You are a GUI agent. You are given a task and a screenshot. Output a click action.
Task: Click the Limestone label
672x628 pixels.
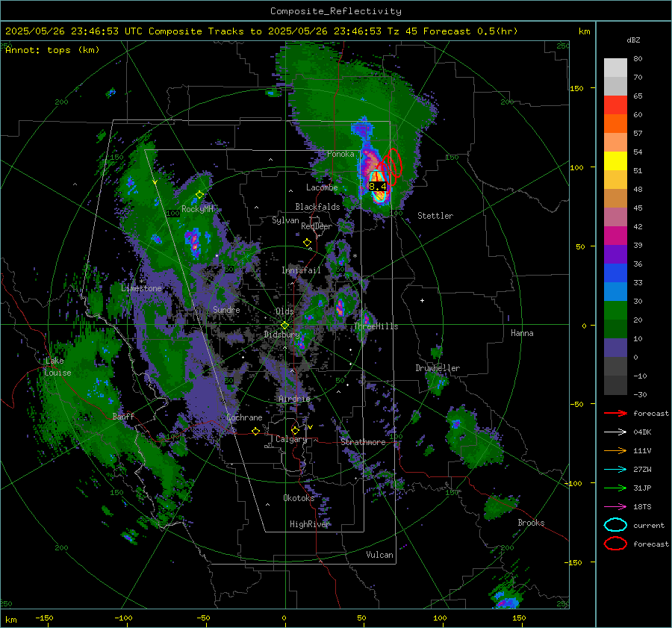point(141,288)
